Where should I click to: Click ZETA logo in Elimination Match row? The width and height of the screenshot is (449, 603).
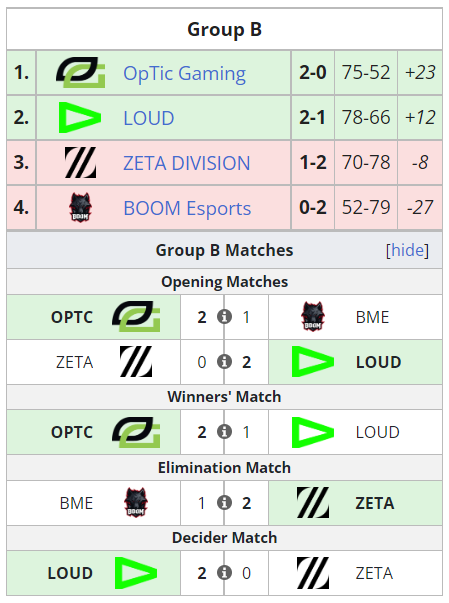pos(313,502)
